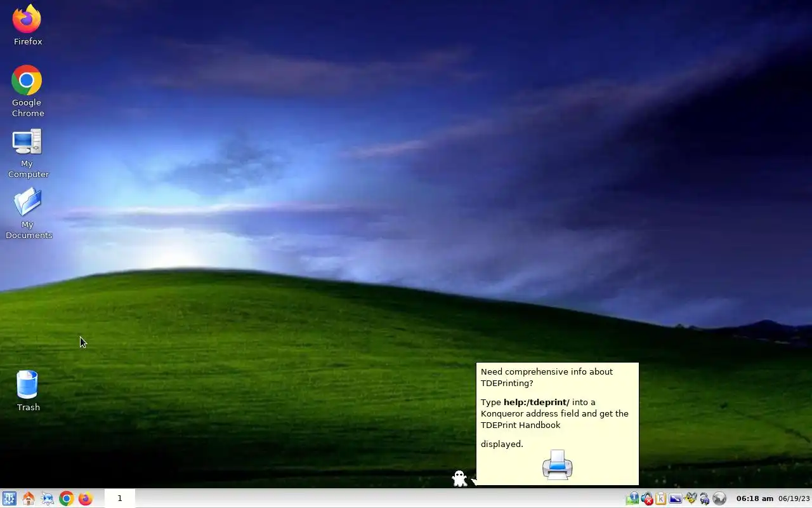The width and height of the screenshot is (812, 508).
Task: Open the Google Chrome desktop icon
Action: click(27, 91)
